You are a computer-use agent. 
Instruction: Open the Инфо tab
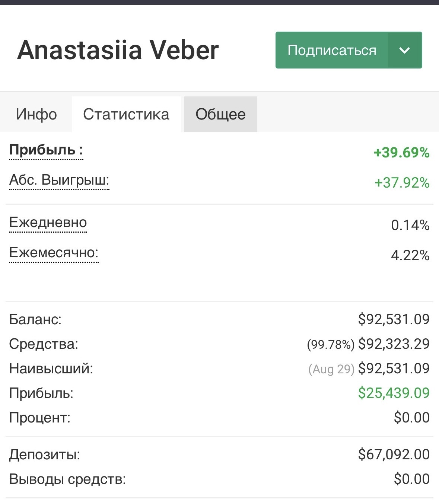[x=36, y=114]
